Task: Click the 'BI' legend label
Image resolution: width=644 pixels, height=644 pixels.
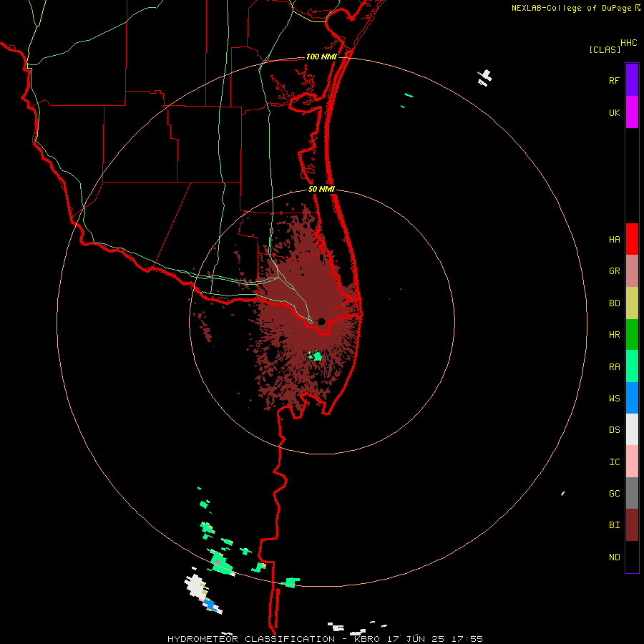Action: pos(615,525)
